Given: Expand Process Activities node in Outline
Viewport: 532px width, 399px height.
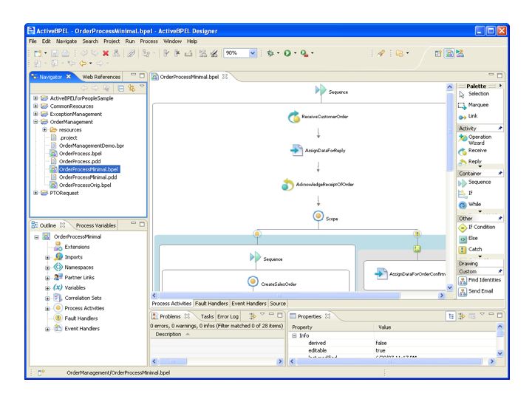Looking at the screenshot, I should coord(47,309).
